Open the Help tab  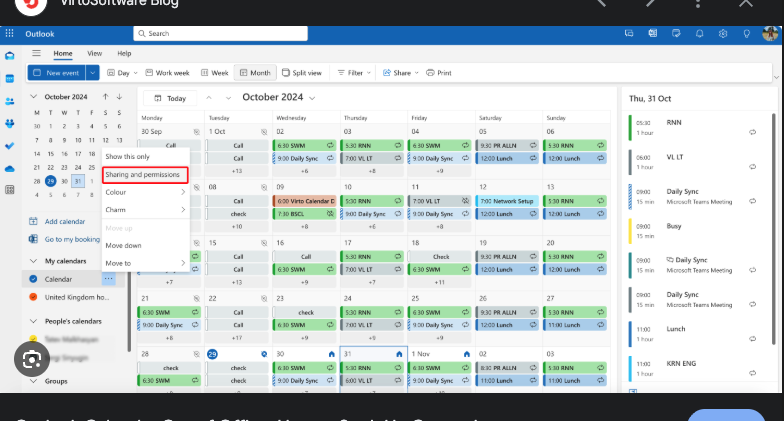[124, 53]
